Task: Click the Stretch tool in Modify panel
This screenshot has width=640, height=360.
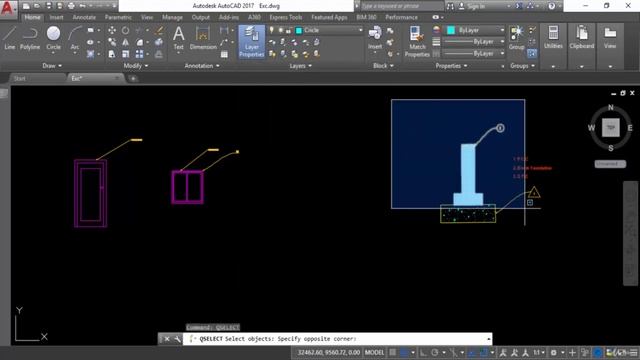Action: tap(111, 54)
